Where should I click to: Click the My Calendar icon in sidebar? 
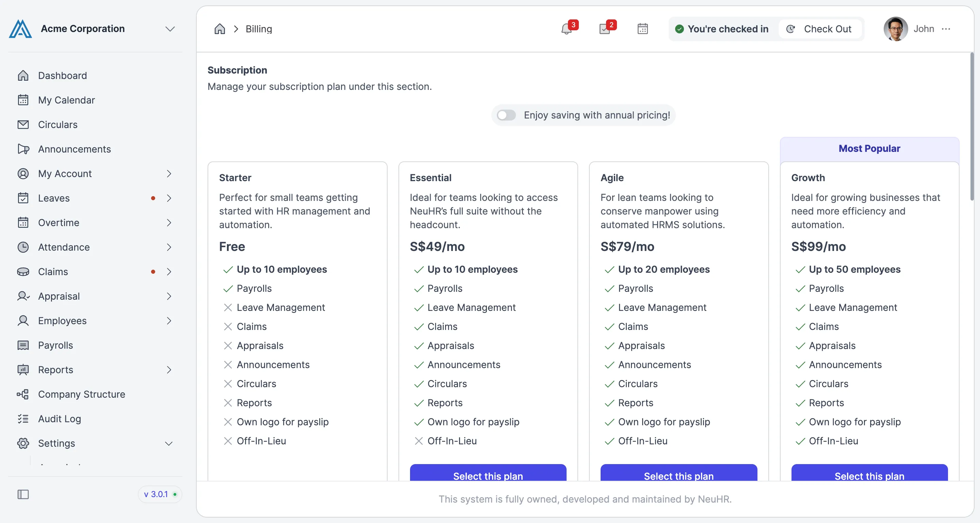pos(23,100)
